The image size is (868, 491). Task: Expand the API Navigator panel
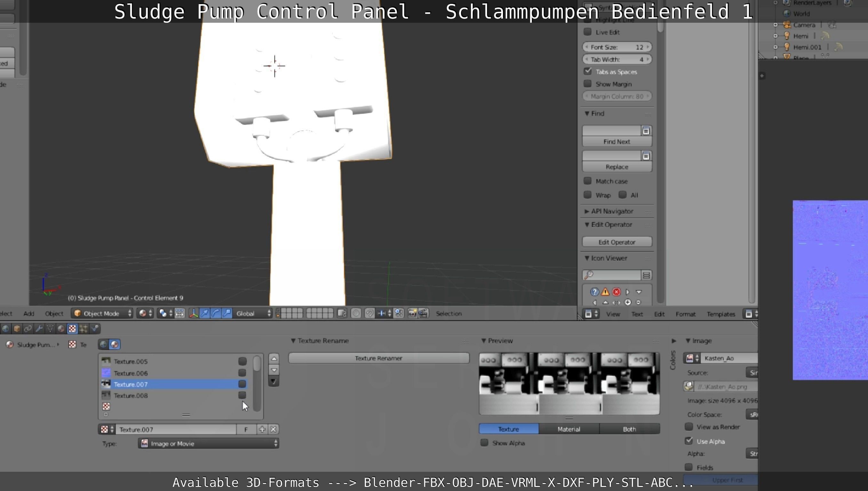tap(612, 211)
